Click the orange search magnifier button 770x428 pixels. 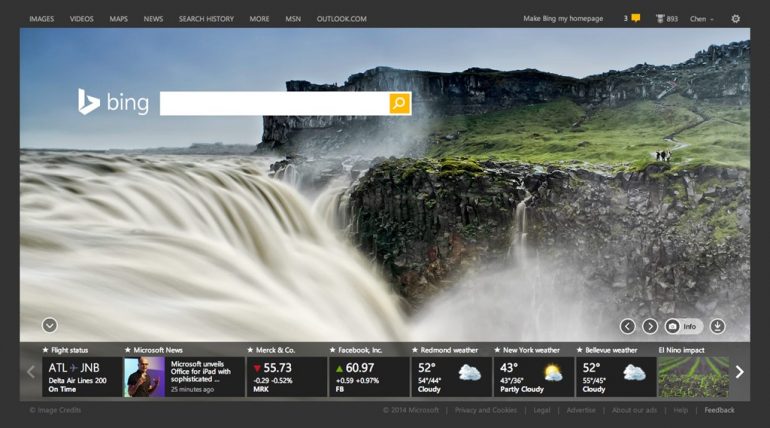pos(399,103)
